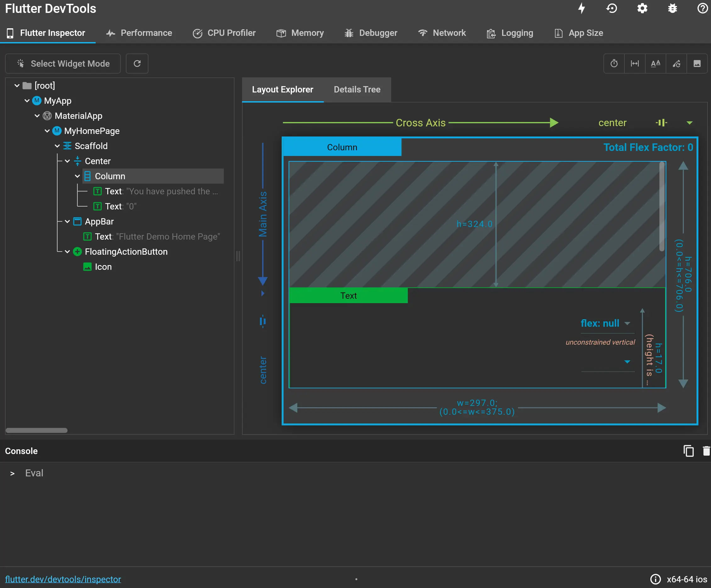Click the report bug icon

coord(672,8)
